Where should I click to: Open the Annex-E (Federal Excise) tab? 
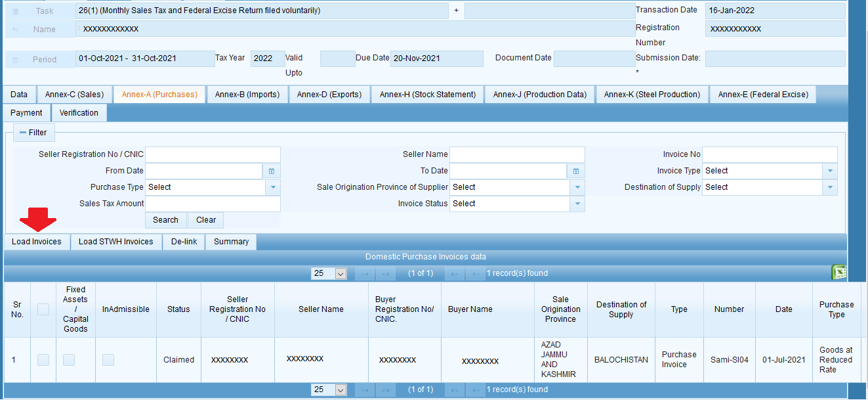[763, 95]
